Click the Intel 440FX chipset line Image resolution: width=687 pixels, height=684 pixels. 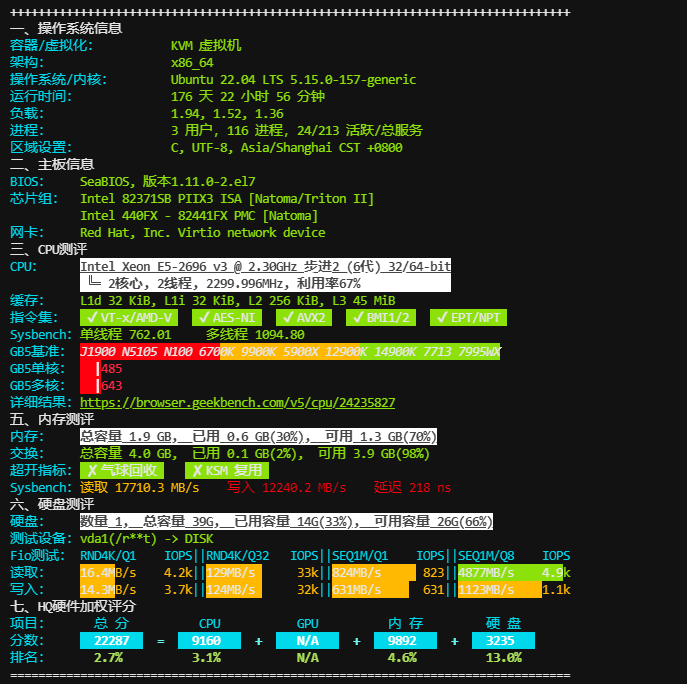(x=199, y=216)
